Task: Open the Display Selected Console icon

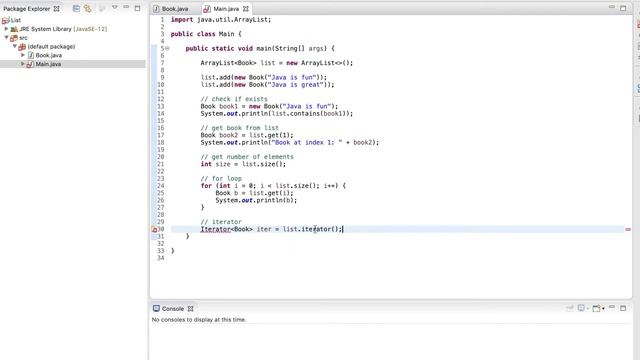Action: (x=581, y=308)
